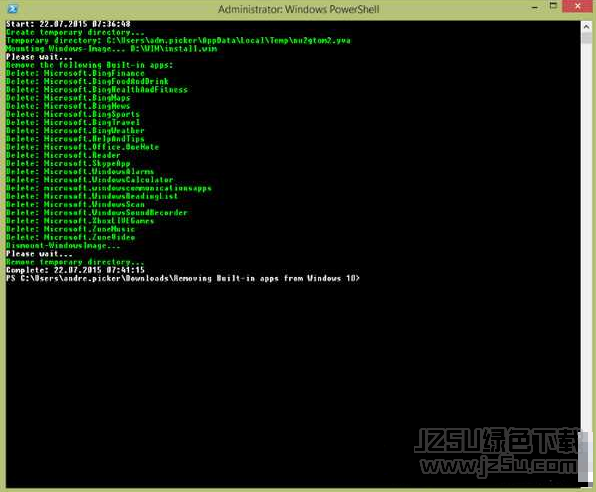Open the PowerShell window system menu icon
Image resolution: width=596 pixels, height=492 pixels.
tap(12, 8)
